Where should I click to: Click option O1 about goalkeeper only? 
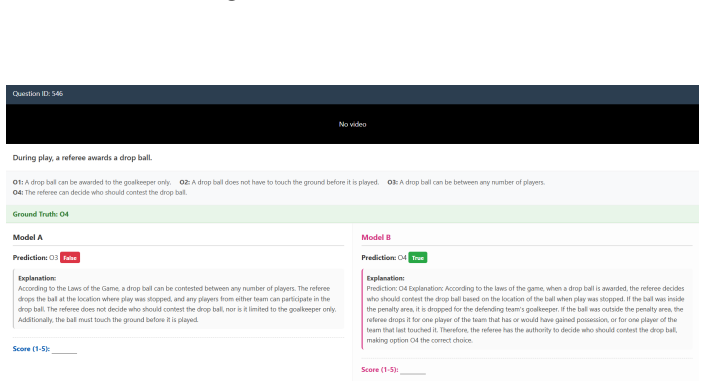click(92, 182)
